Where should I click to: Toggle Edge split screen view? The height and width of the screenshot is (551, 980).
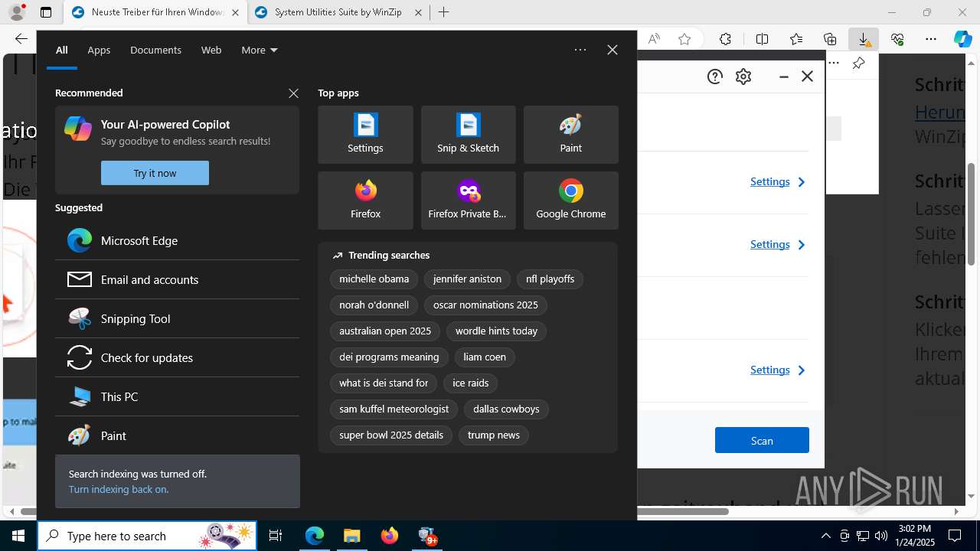pos(762,39)
